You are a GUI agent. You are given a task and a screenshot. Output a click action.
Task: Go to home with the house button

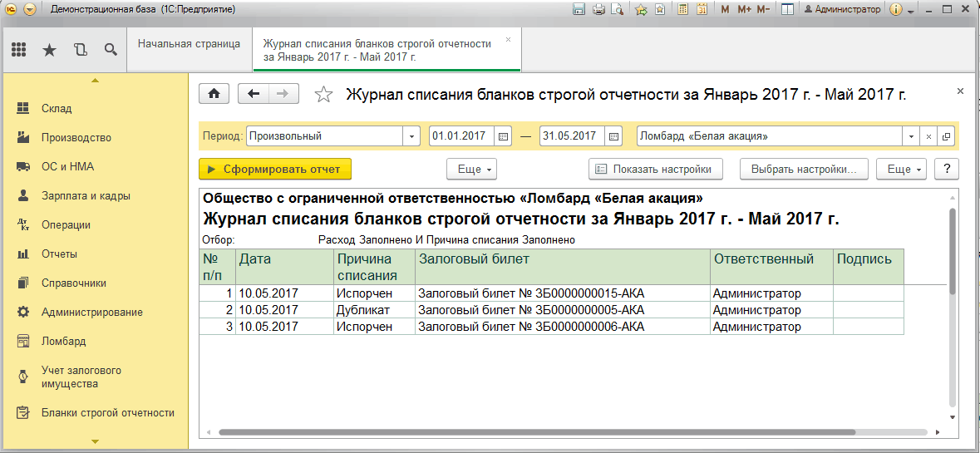(214, 94)
